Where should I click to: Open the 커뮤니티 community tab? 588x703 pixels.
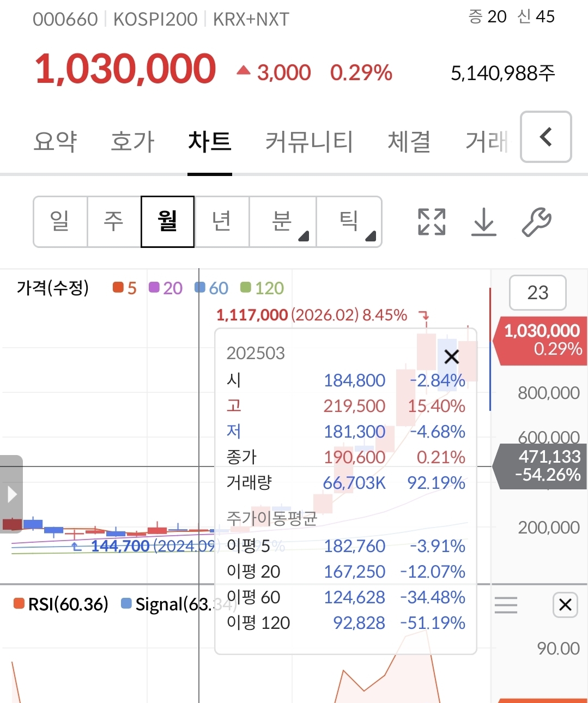click(309, 141)
